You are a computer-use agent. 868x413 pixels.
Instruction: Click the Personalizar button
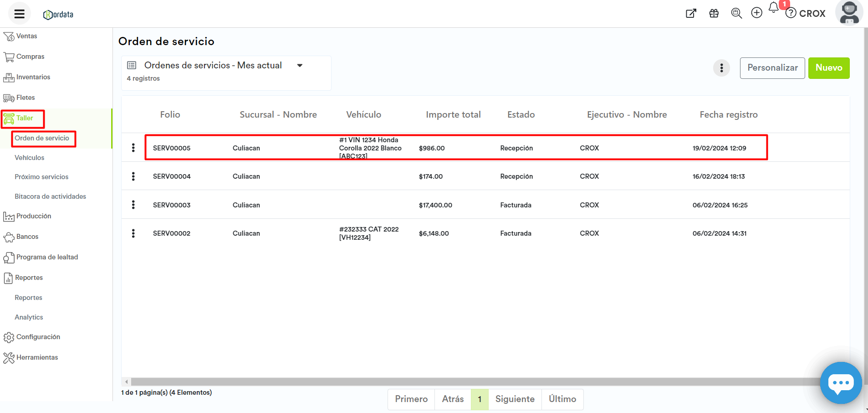click(772, 68)
